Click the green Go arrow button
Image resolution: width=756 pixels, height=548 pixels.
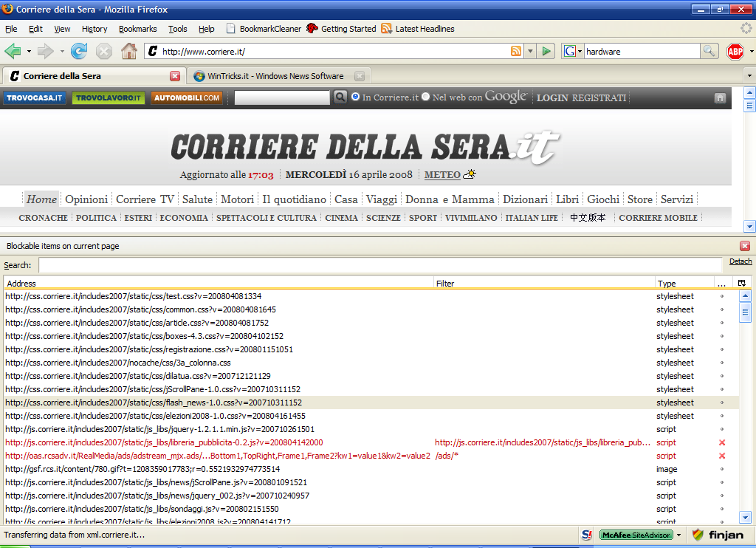pyautogui.click(x=546, y=51)
